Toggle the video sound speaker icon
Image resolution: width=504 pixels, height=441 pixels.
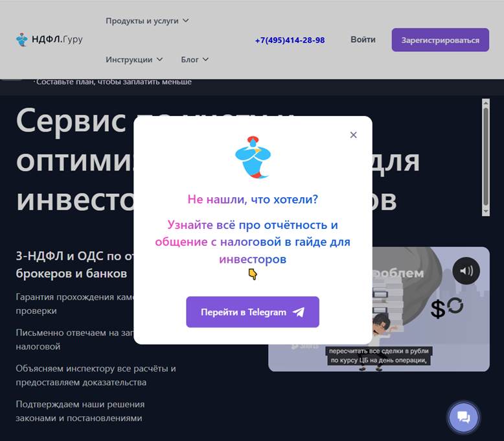466,270
